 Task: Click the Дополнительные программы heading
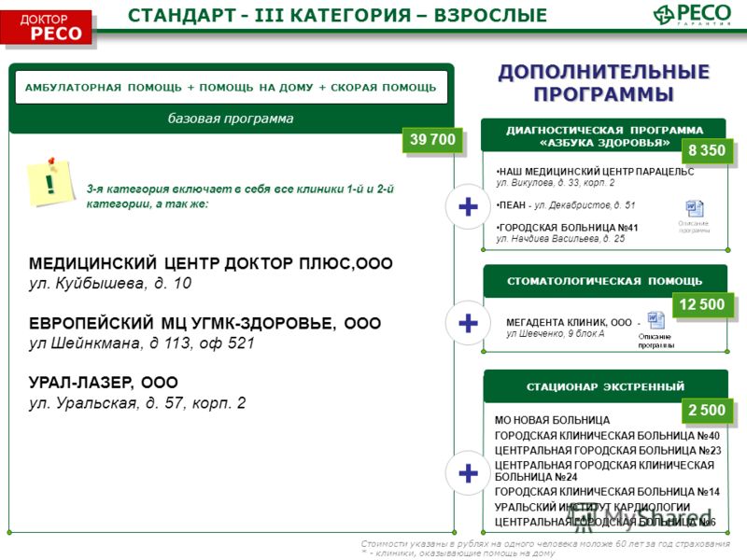click(603, 82)
